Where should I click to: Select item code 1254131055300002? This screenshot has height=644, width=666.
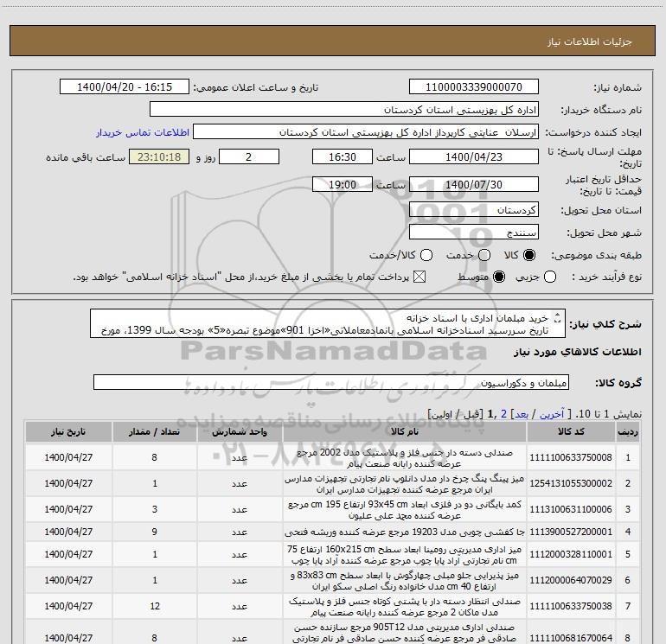[x=571, y=483]
